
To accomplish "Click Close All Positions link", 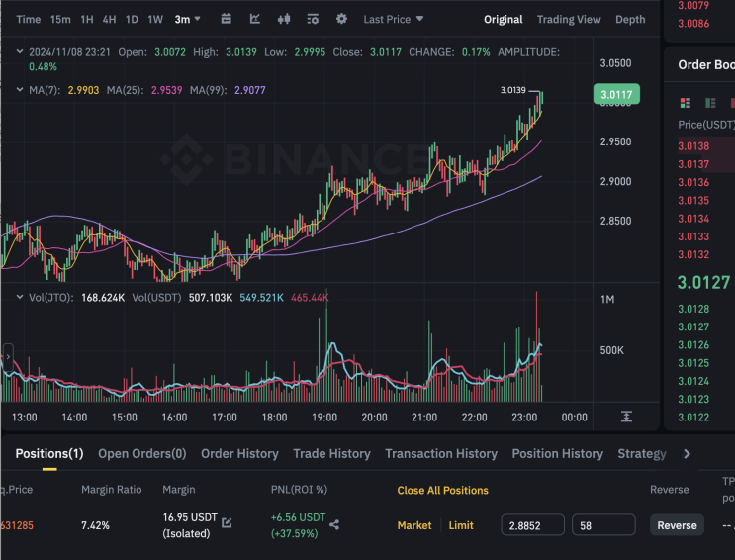I will (442, 490).
